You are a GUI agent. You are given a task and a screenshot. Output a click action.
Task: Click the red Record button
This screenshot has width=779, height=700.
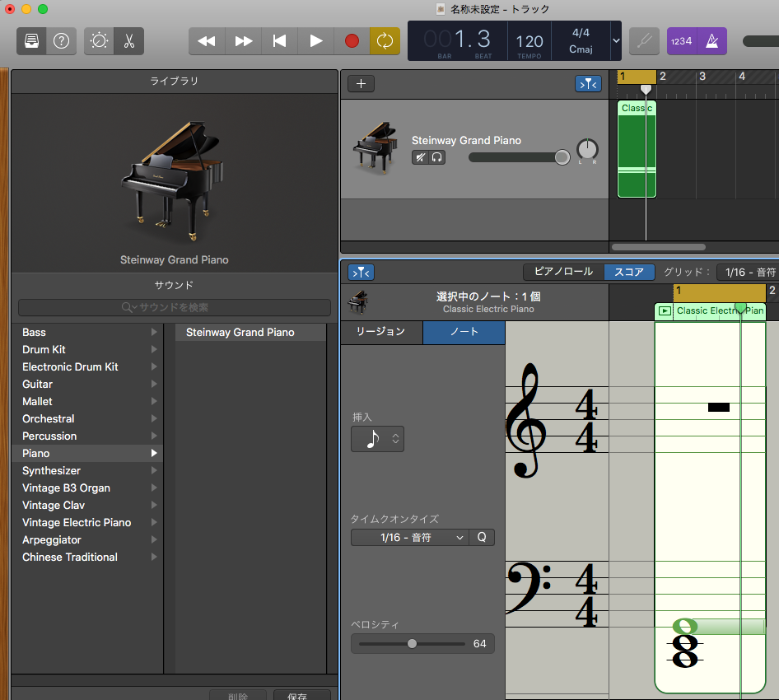point(352,40)
